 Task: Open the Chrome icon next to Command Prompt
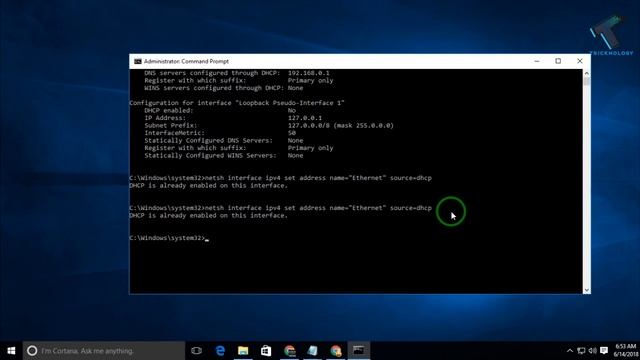tap(336, 351)
